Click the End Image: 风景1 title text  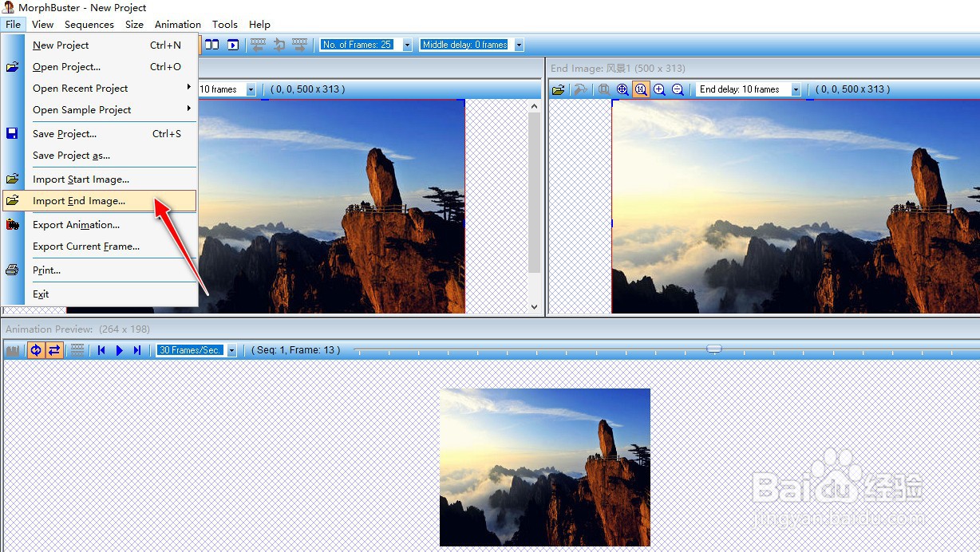point(618,69)
